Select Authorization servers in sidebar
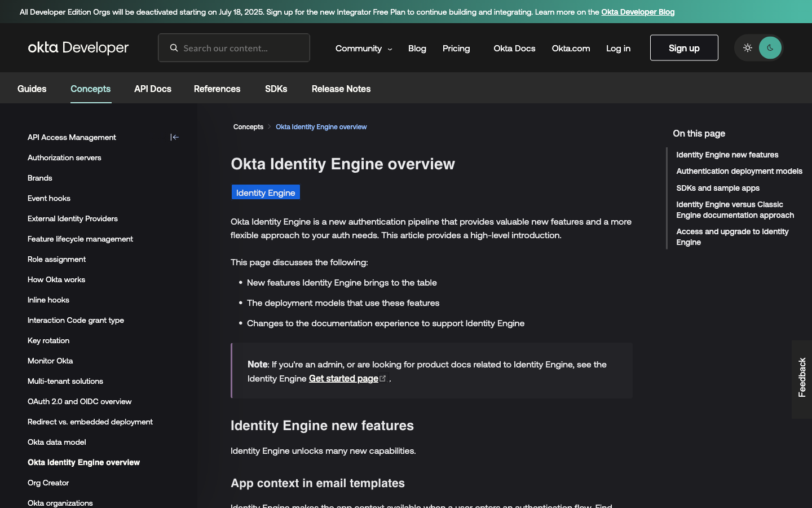812x508 pixels. pyautogui.click(x=64, y=157)
